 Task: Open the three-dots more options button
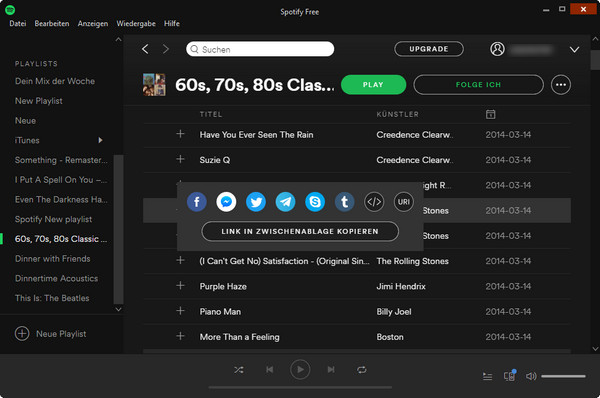(561, 85)
